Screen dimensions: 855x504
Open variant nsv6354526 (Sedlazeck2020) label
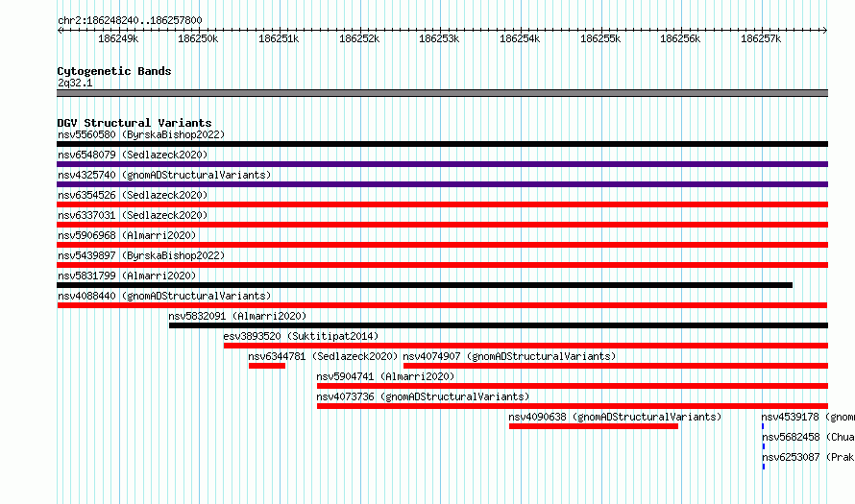click(133, 195)
